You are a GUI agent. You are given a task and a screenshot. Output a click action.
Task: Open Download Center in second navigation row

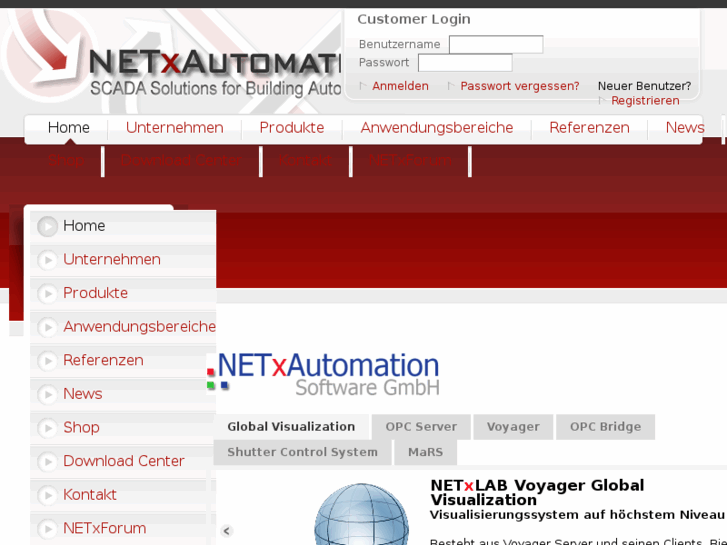(x=181, y=160)
